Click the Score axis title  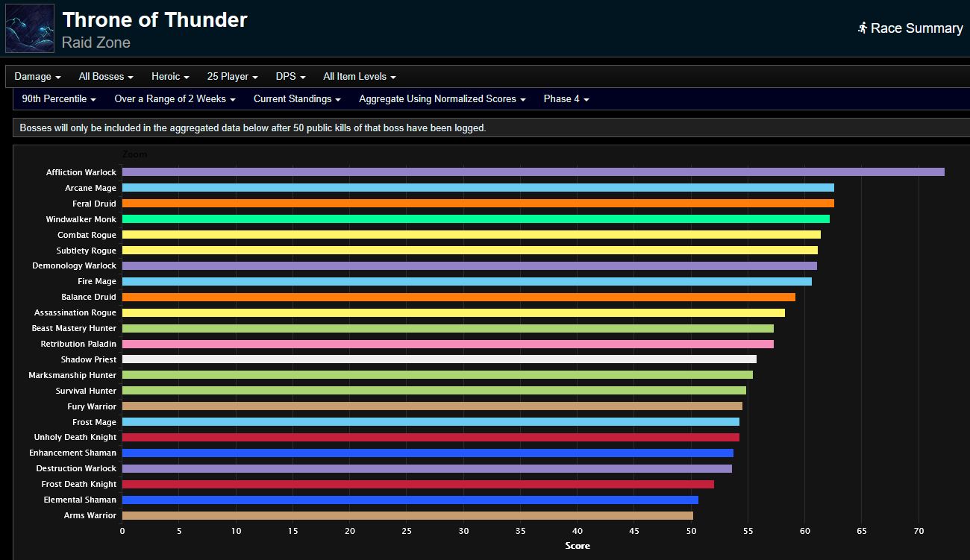click(578, 546)
